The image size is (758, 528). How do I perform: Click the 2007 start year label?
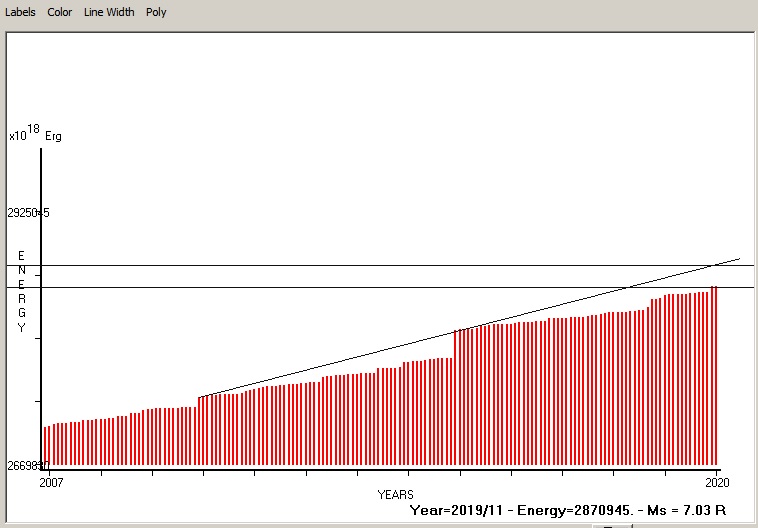pyautogui.click(x=50, y=483)
